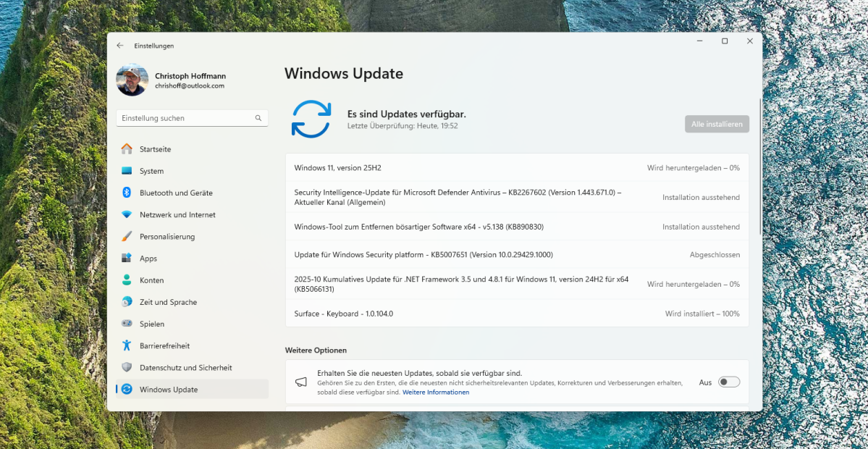Open the Barrierefreiheit accessibility icon
Image resolution: width=868 pixels, height=449 pixels.
click(127, 345)
